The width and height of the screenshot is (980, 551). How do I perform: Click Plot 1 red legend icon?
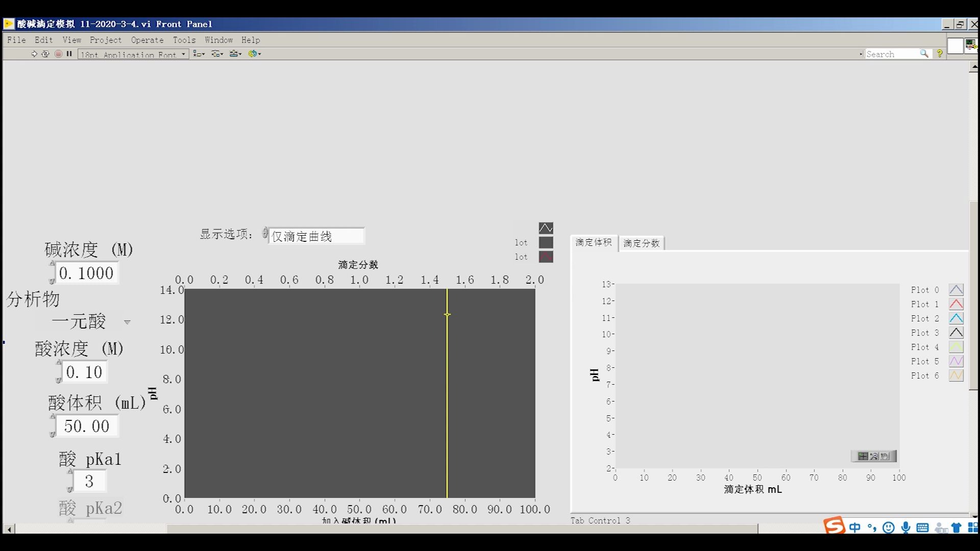point(956,304)
